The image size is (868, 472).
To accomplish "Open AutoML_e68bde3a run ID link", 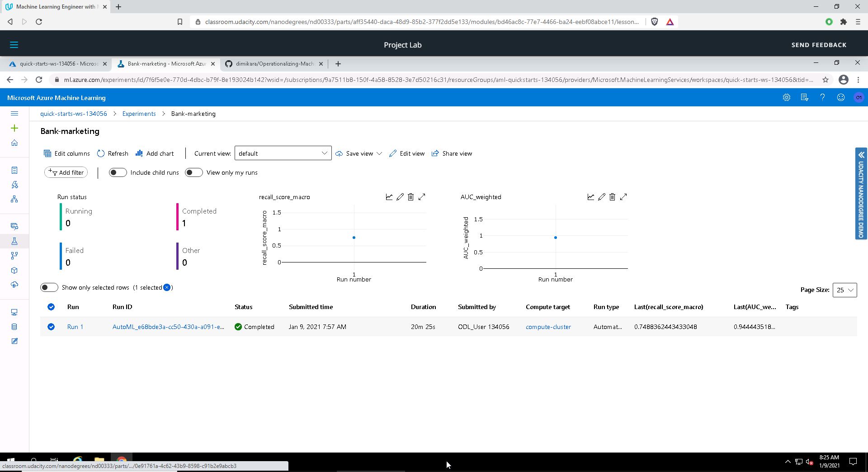I will click(168, 327).
